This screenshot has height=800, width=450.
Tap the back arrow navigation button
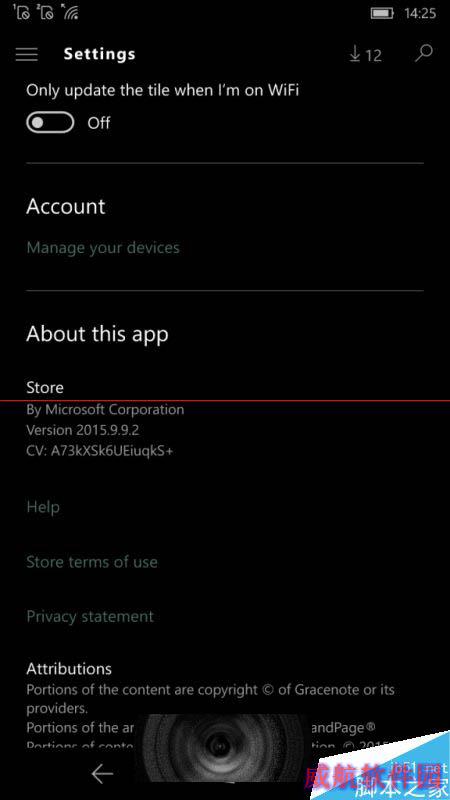102,774
